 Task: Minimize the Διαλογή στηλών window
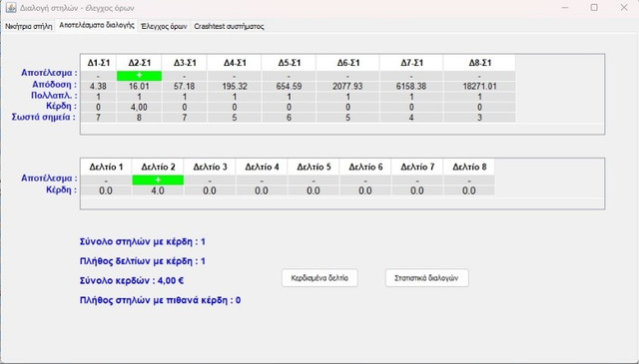pyautogui.click(x=565, y=8)
